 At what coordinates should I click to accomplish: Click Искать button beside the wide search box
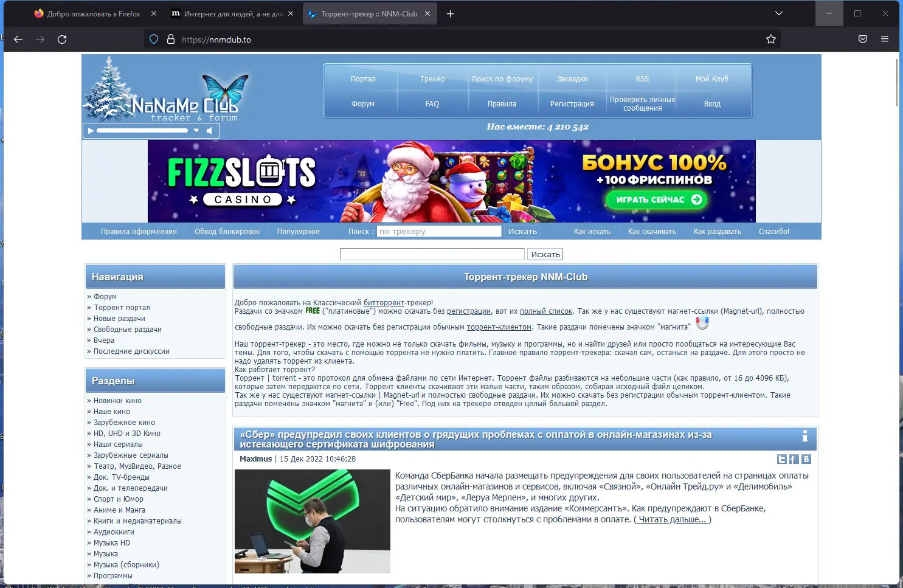coord(545,255)
